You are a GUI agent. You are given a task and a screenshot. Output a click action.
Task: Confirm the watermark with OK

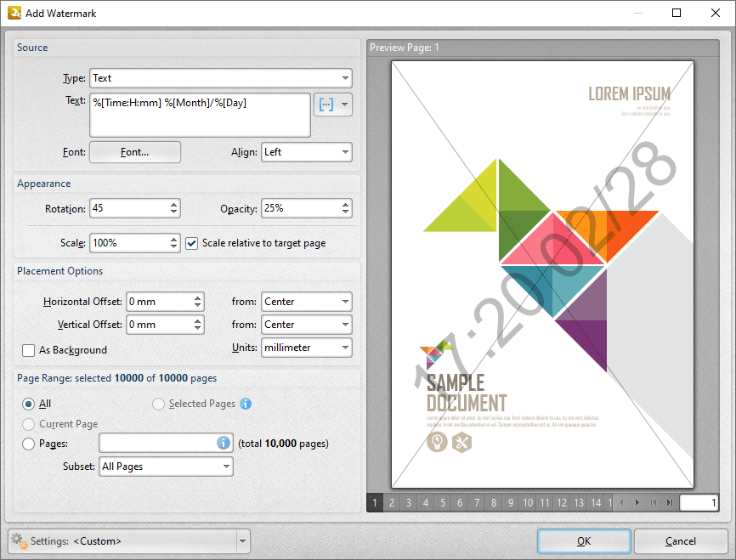[x=584, y=540]
